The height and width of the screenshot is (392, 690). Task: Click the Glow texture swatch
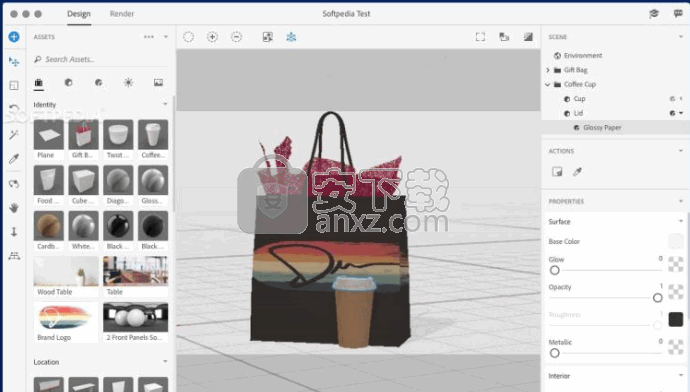pyautogui.click(x=675, y=264)
